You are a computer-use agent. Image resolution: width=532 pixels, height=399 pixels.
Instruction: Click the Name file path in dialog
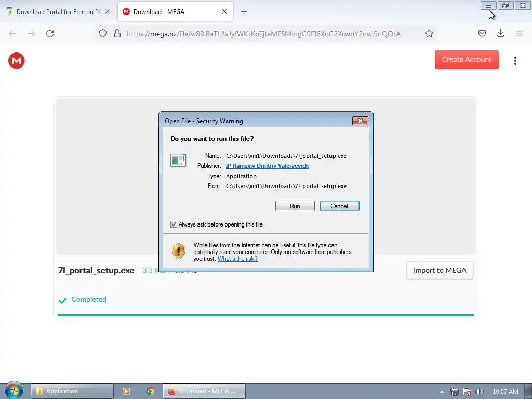(x=286, y=156)
